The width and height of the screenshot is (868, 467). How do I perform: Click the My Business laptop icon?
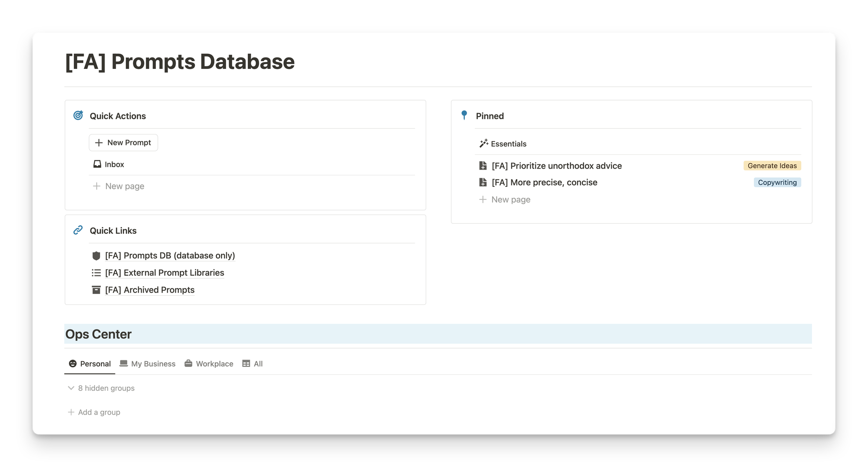[124, 363]
